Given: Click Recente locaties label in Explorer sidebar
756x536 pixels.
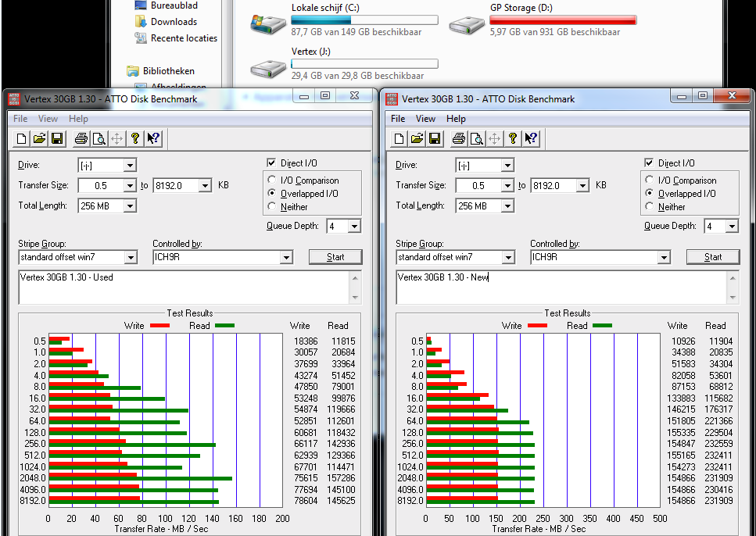Looking at the screenshot, I should pyautogui.click(x=185, y=38).
